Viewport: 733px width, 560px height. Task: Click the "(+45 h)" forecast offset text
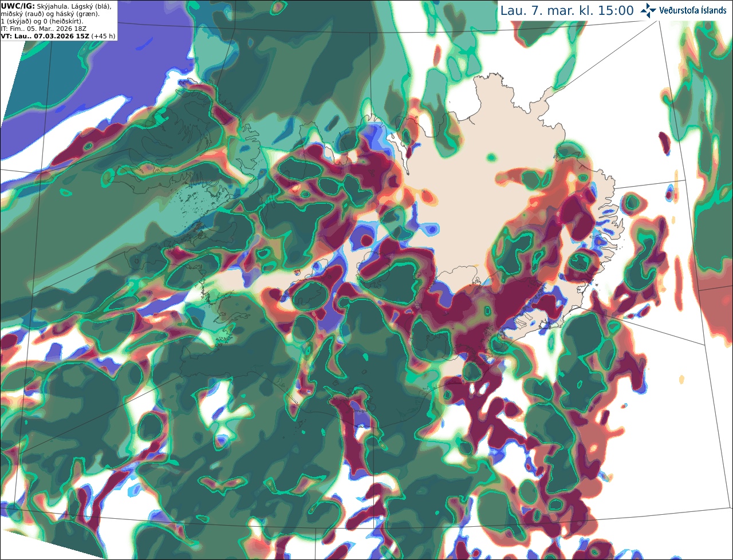103,36
